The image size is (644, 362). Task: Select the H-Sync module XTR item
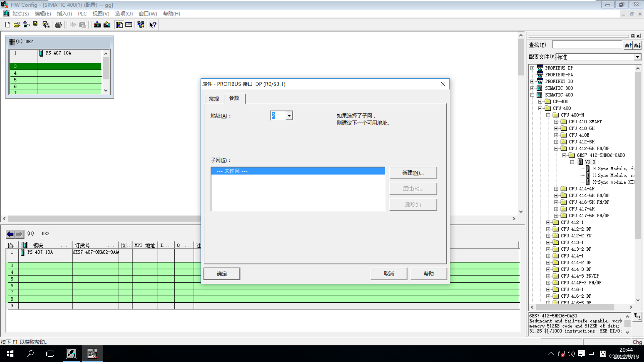pos(613,182)
